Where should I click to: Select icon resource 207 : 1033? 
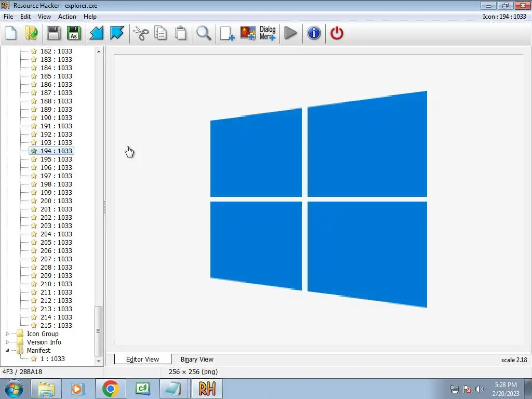56,259
